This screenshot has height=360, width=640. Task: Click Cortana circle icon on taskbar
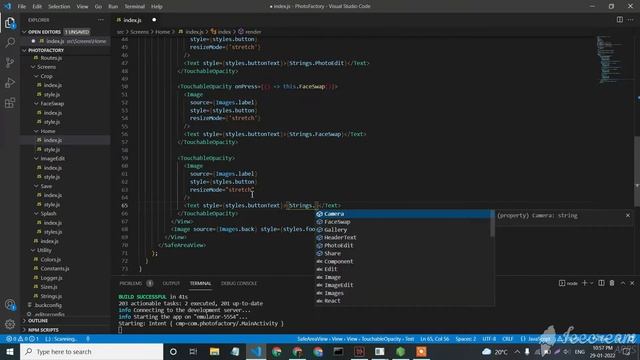[173, 351]
